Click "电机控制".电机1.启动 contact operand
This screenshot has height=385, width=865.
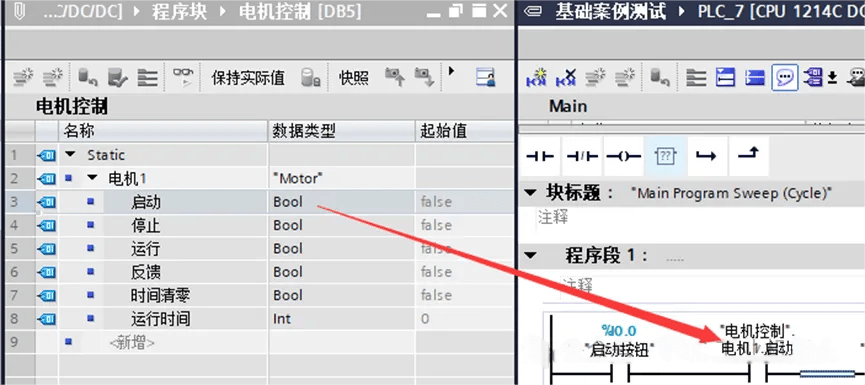tap(757, 340)
